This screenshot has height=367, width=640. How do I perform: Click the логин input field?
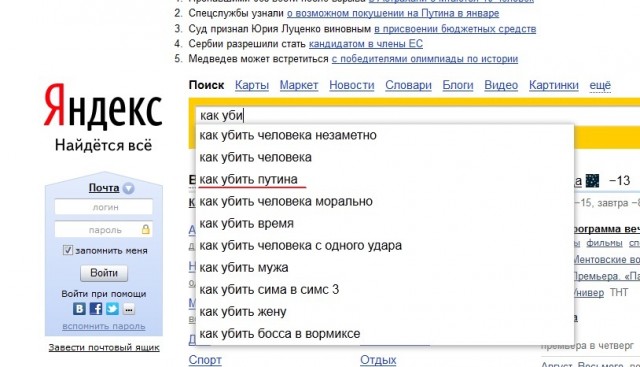coord(104,207)
